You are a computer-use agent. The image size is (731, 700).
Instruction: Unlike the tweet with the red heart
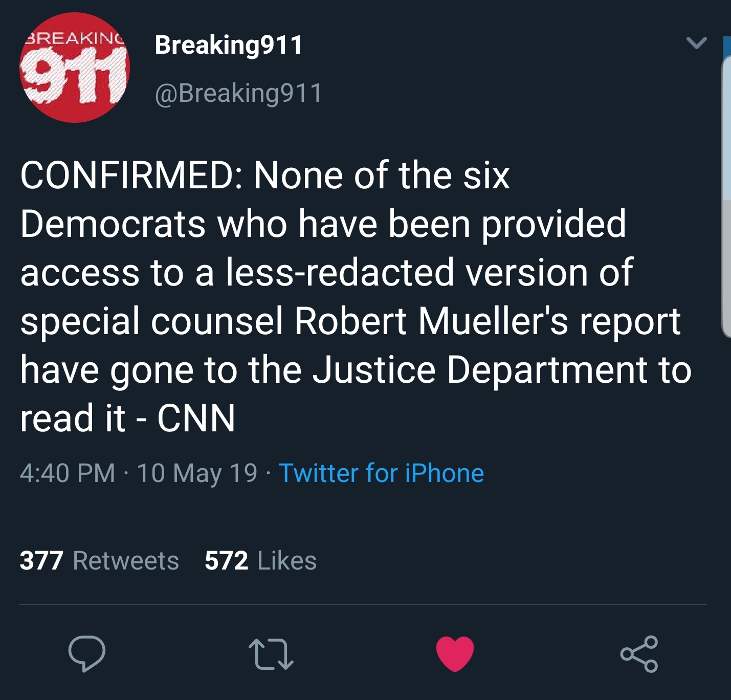point(455,653)
